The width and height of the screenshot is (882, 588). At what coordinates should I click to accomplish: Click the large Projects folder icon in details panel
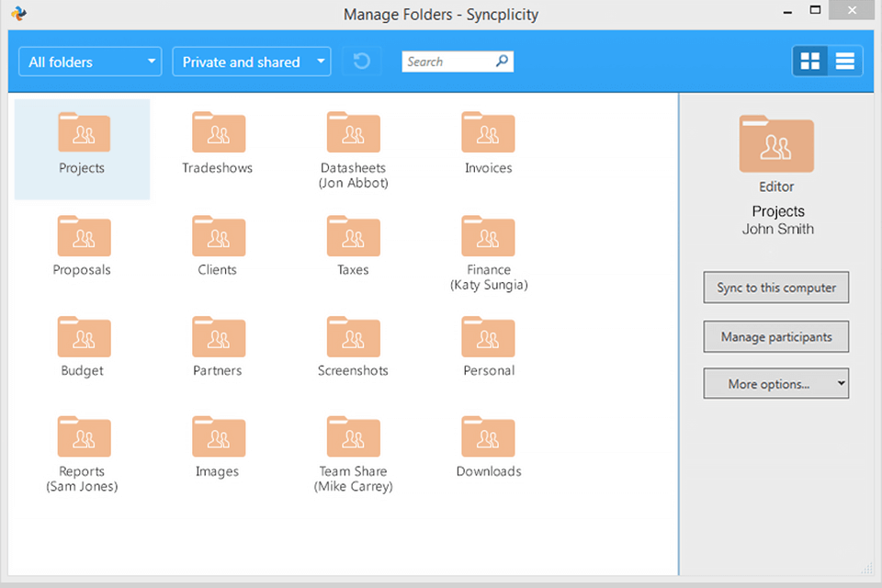[x=776, y=144]
